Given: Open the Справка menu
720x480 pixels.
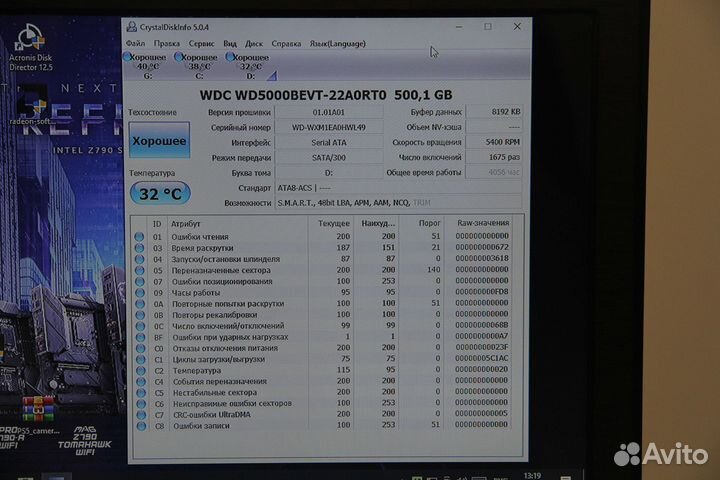Looking at the screenshot, I should [286, 44].
